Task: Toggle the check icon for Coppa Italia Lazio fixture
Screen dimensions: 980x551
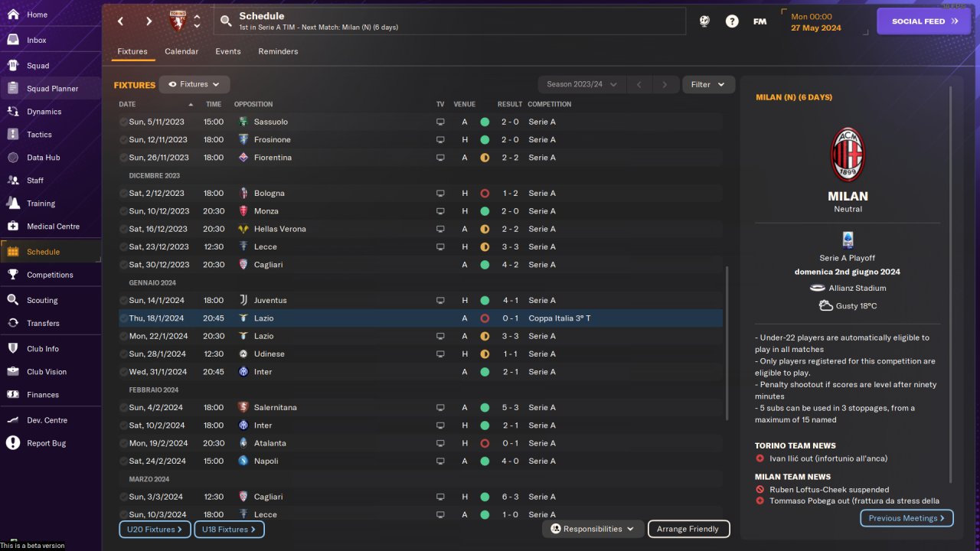Action: click(123, 318)
